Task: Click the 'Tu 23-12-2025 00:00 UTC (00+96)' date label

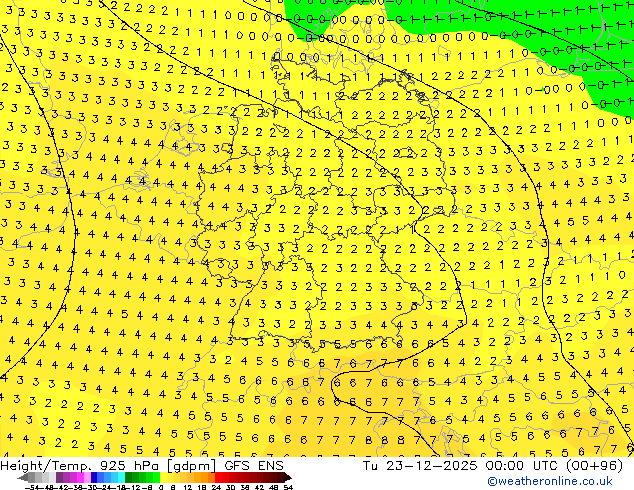Action: pyautogui.click(x=492, y=465)
